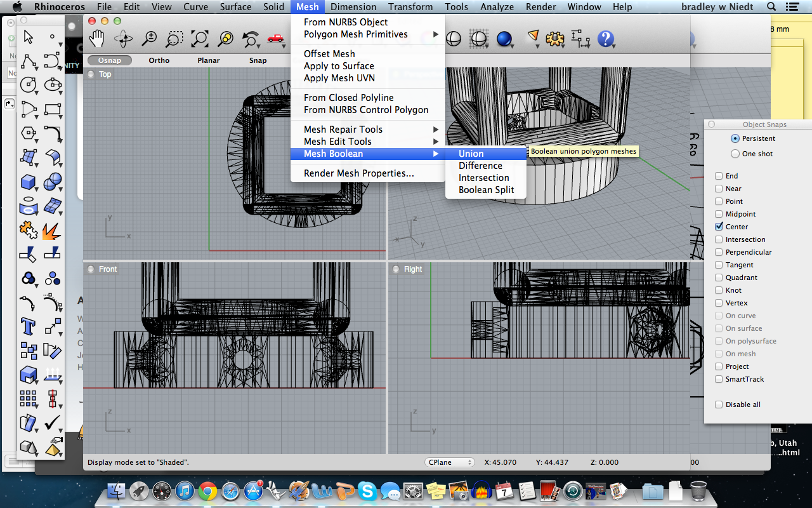Check the Midpoint snap option
The image size is (812, 508).
tap(719, 214)
